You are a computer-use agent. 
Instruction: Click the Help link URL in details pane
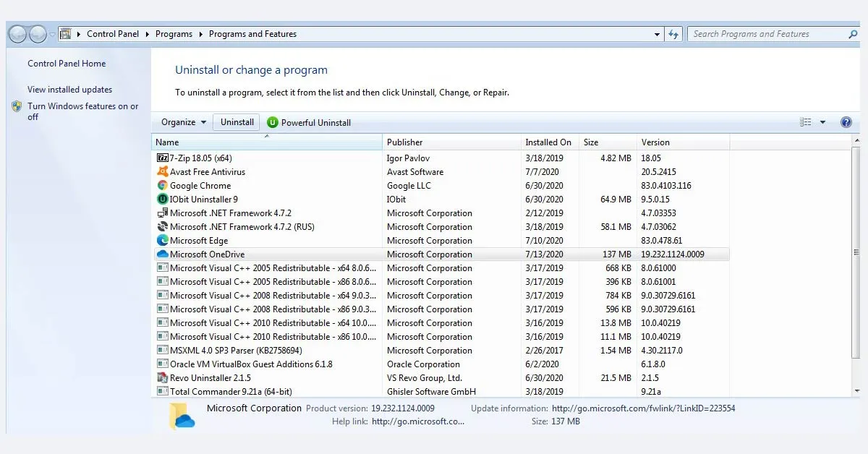click(x=418, y=421)
